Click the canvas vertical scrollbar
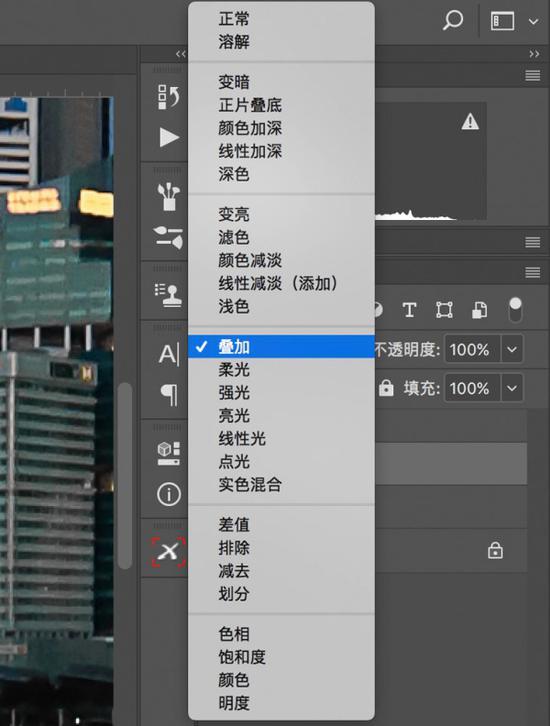 (x=125, y=476)
